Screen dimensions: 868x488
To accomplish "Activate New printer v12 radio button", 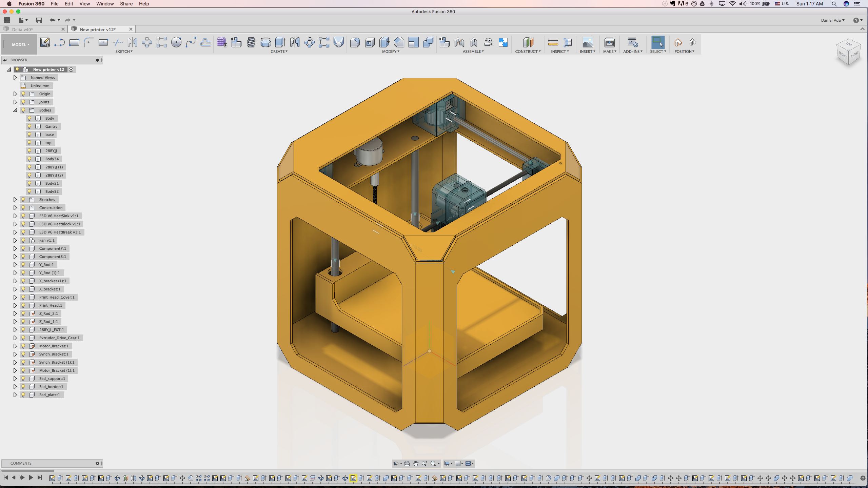I will (71, 69).
